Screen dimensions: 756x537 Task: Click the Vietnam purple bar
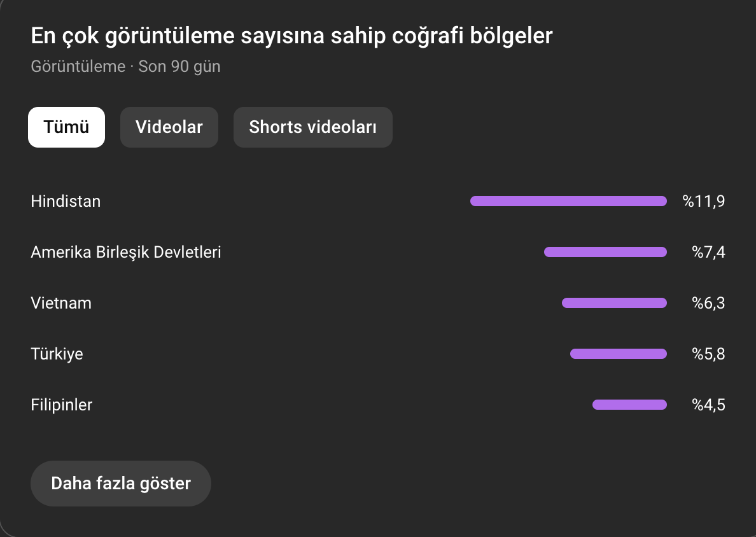[614, 303]
